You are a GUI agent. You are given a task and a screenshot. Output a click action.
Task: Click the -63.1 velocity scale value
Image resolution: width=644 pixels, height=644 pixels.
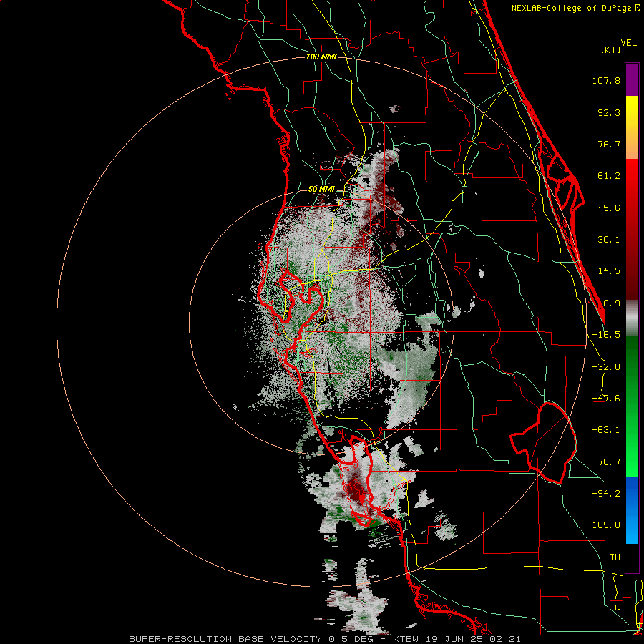pos(606,430)
